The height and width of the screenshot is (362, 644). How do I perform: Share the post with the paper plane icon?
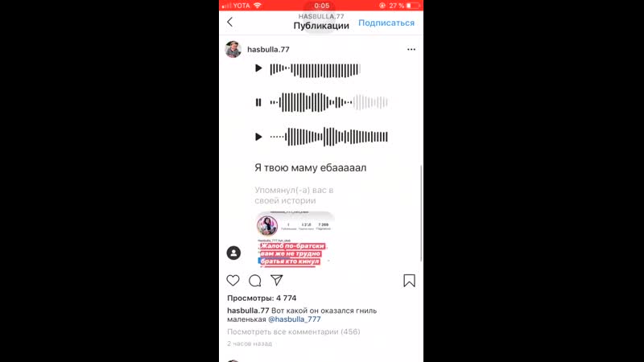277,280
